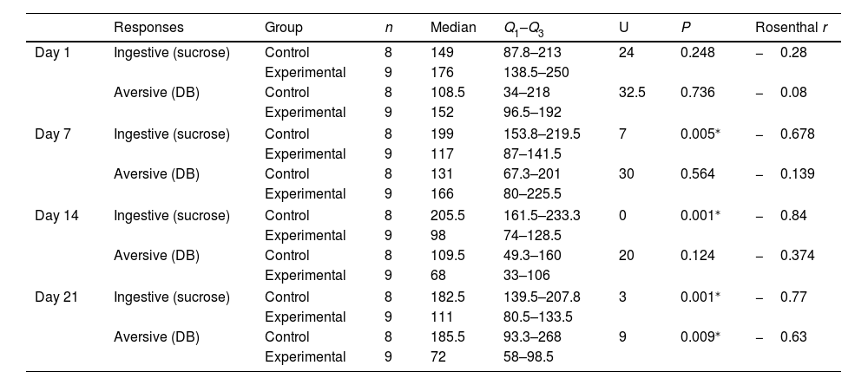Screen dimensions: 868x385
Task: Select the Day 14 row label
Action: pyautogui.click(x=56, y=216)
